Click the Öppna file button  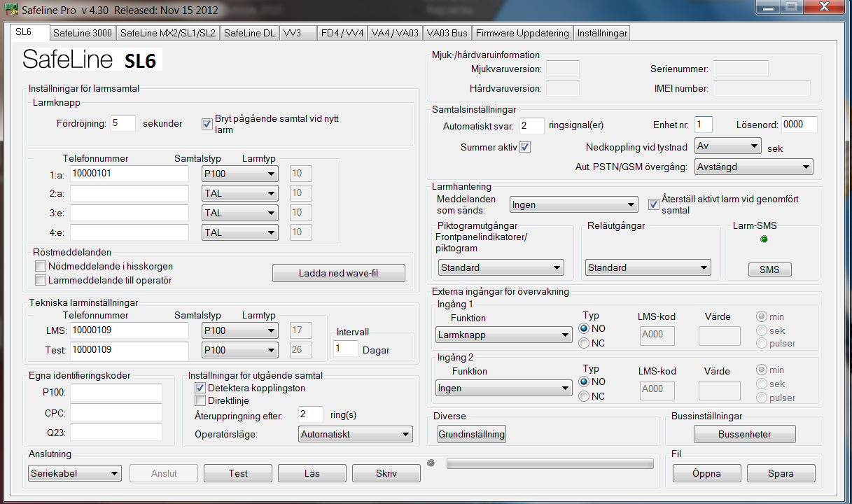pyautogui.click(x=707, y=473)
